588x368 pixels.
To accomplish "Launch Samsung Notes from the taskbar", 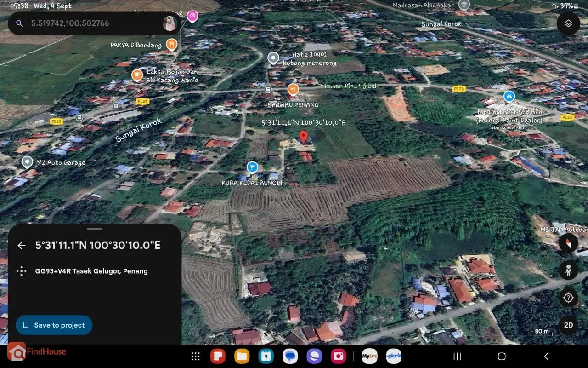I will tap(218, 356).
